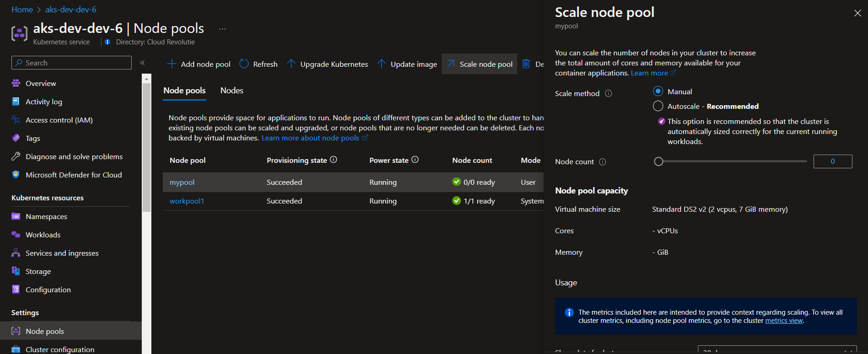Click the Access control (IAM) icon
The image size is (868, 354).
(x=16, y=120)
